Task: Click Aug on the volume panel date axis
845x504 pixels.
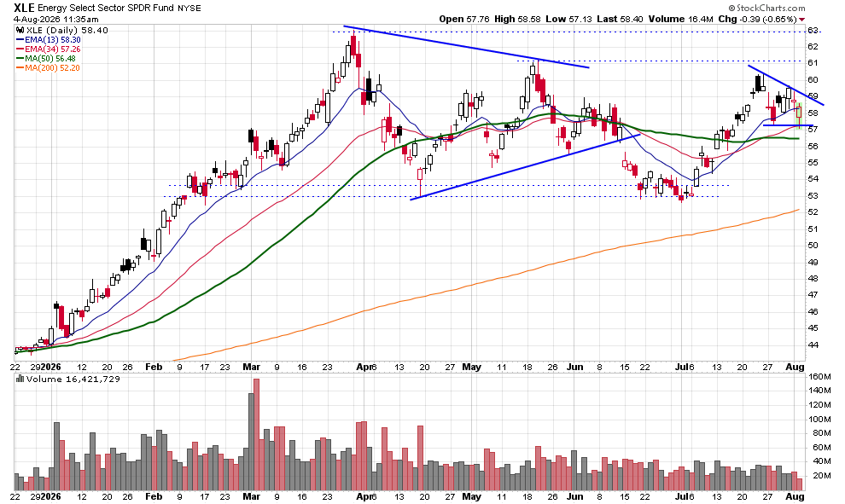Action: [x=795, y=496]
